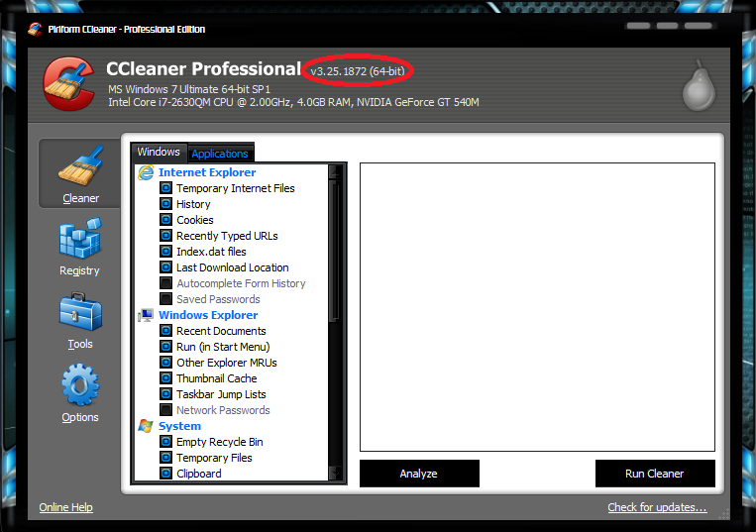This screenshot has width=756, height=532.
Task: Open the Registry section cubes icon
Action: click(x=80, y=238)
